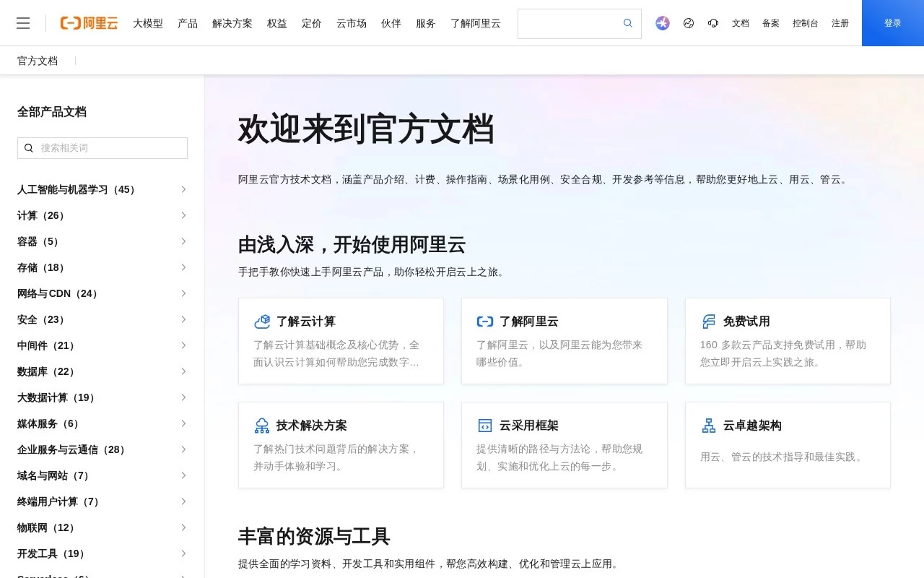
Task: Click the 了解云计算 cloud icon
Action: [262, 322]
